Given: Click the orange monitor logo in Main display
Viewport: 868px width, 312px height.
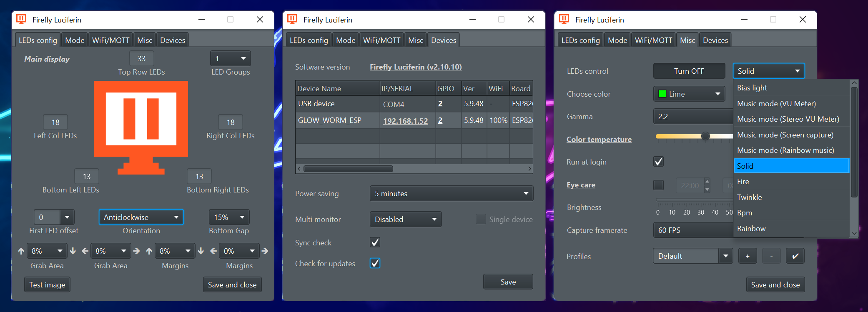Looking at the screenshot, I should click(x=141, y=127).
